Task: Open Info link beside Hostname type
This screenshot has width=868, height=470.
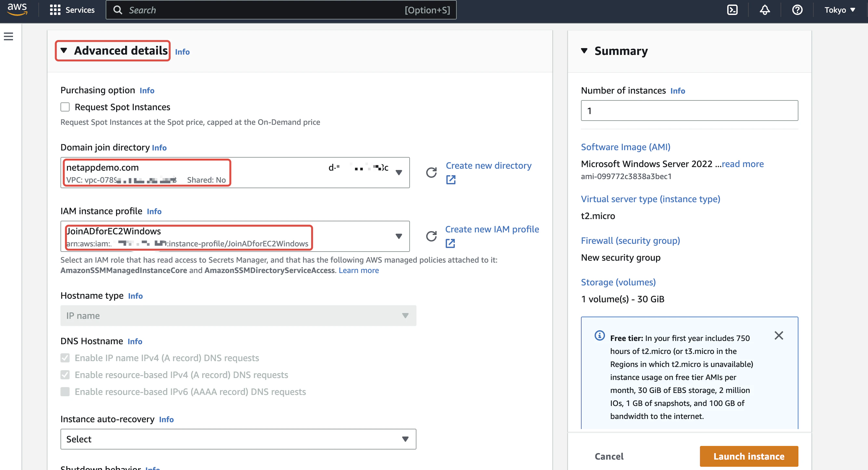Action: 135,296
